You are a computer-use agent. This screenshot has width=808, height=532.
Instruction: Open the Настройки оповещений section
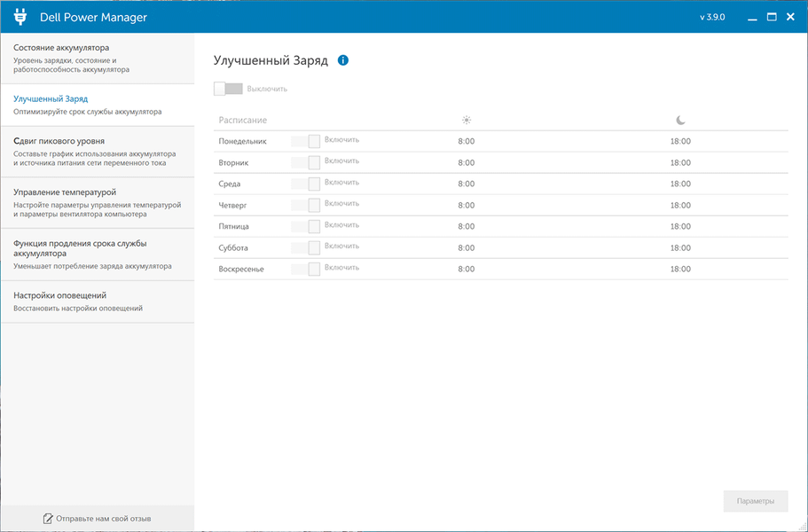coord(98,301)
